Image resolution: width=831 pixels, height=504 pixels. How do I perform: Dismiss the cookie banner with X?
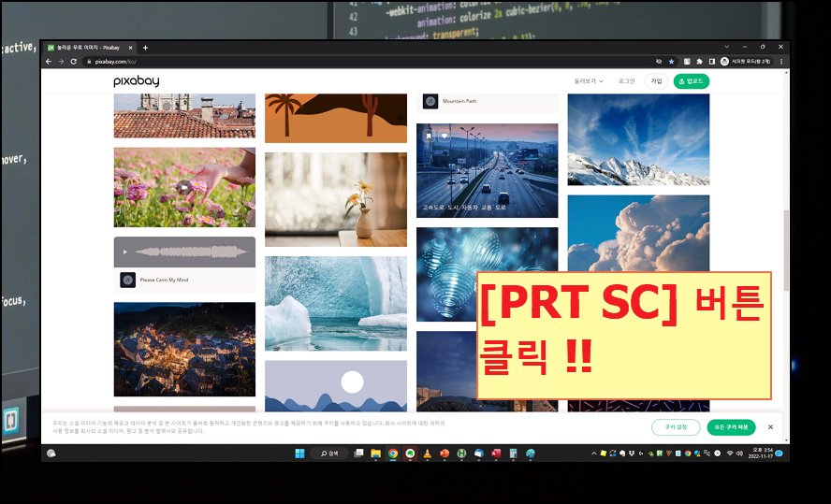(770, 427)
